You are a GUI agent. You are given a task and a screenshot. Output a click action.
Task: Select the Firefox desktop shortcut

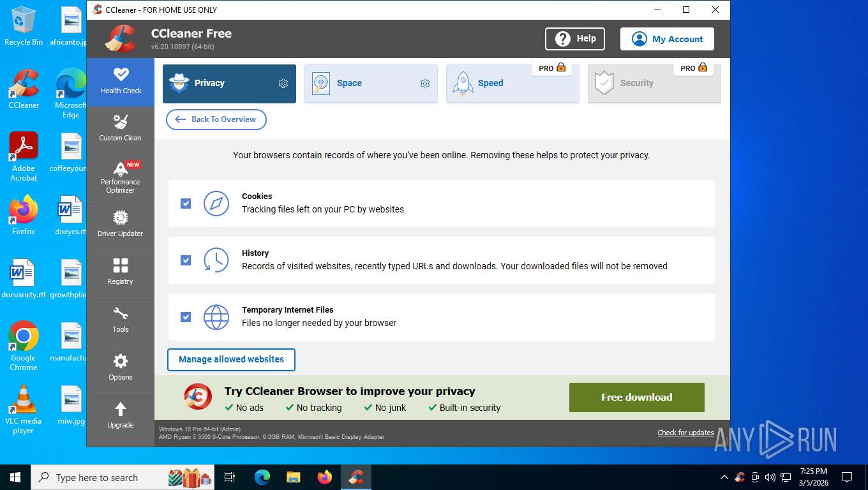24,216
